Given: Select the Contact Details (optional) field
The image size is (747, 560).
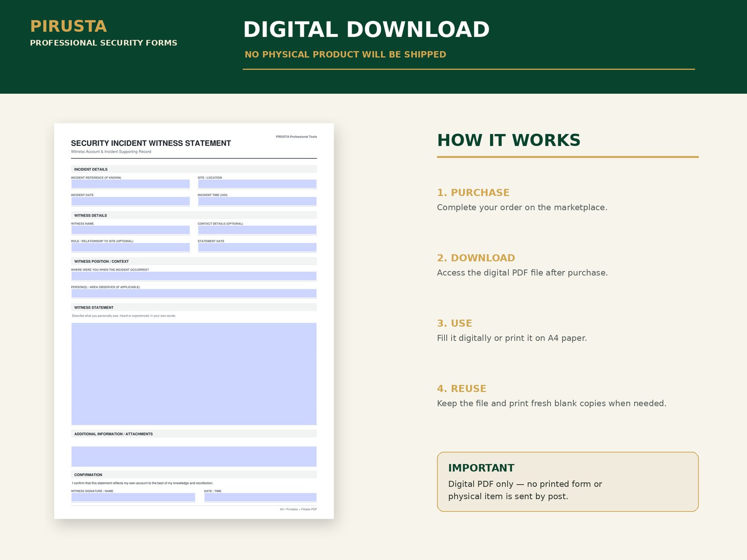Looking at the screenshot, I should click(x=257, y=229).
